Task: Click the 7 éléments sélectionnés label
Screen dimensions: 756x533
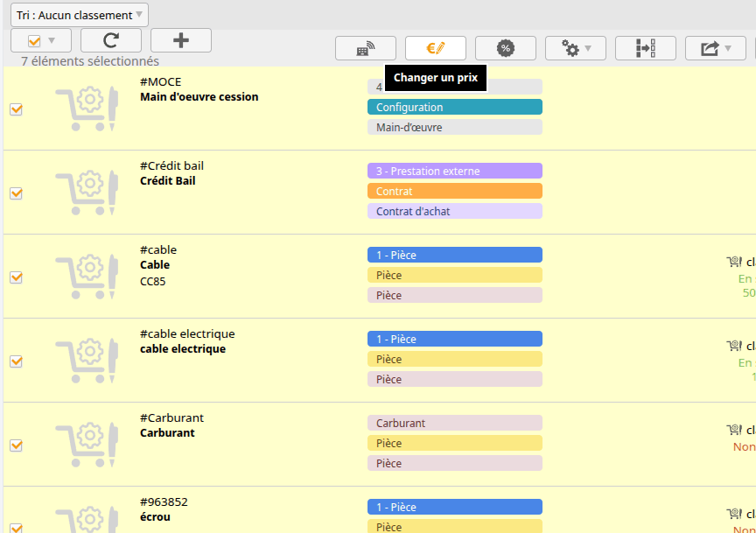Action: (90, 61)
